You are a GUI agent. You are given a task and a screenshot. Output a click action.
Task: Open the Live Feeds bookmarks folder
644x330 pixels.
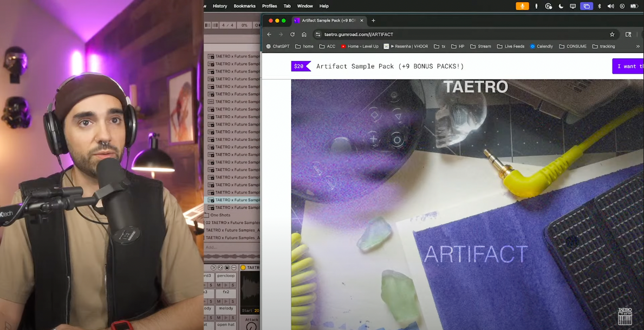(511, 47)
